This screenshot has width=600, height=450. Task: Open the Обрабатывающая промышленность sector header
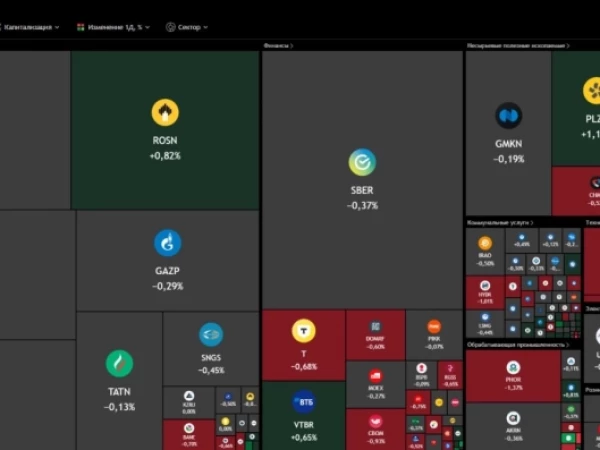pyautogui.click(x=518, y=345)
